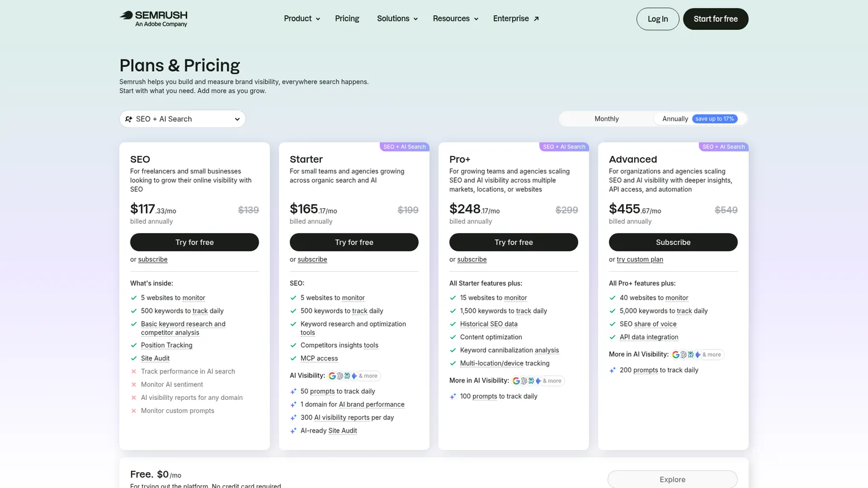Click sparkle icon beside 50 prompts to track

(x=293, y=391)
